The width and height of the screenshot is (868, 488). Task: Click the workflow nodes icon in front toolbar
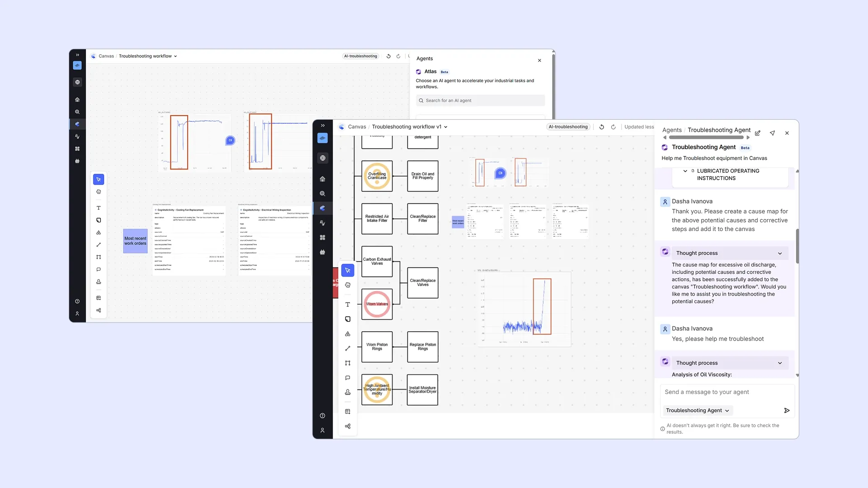point(348,426)
